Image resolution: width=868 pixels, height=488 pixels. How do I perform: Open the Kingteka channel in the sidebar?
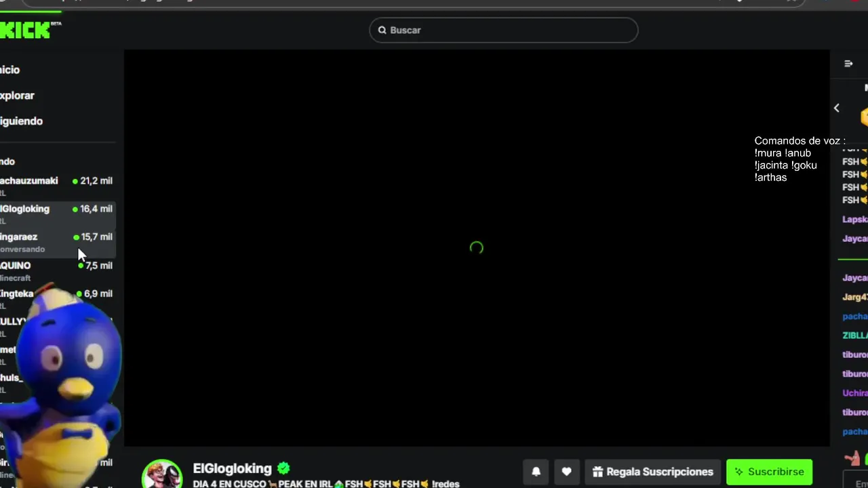coord(57,298)
